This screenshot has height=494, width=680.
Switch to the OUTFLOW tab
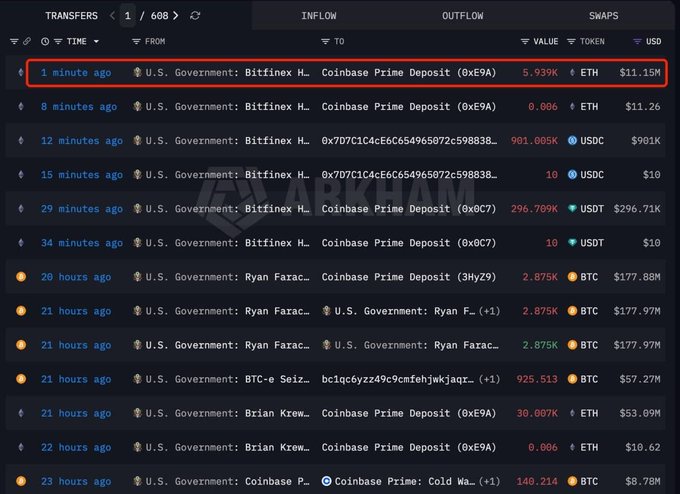463,16
